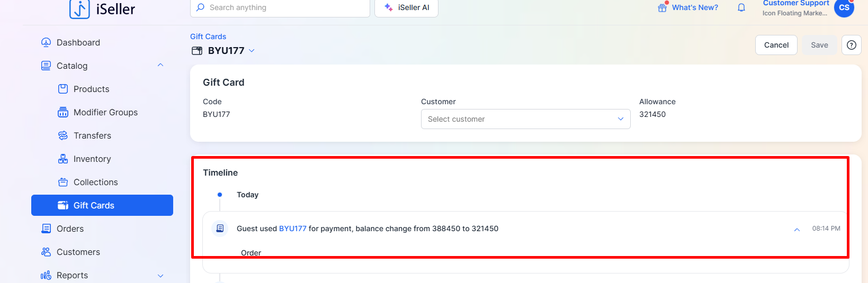868x283 pixels.
Task: Click the Code value BYU177
Action: (217, 114)
